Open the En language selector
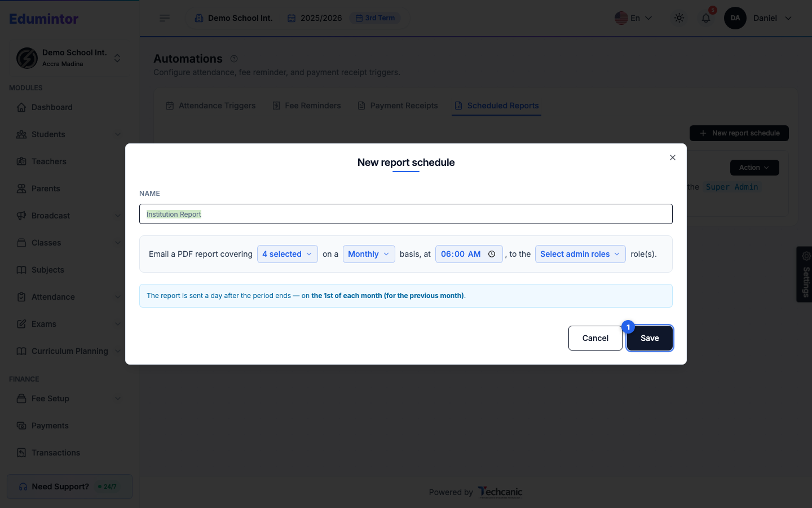Screen dimensions: 812x508 [x=633, y=18]
